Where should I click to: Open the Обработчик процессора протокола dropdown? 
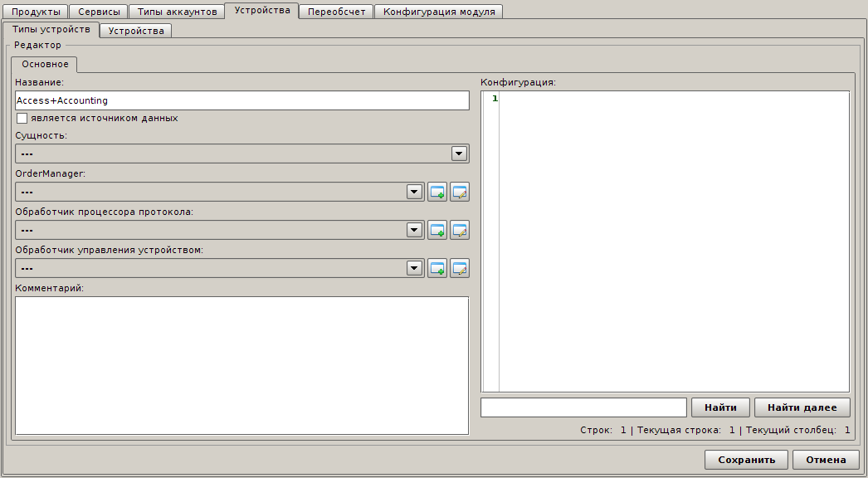coord(415,230)
